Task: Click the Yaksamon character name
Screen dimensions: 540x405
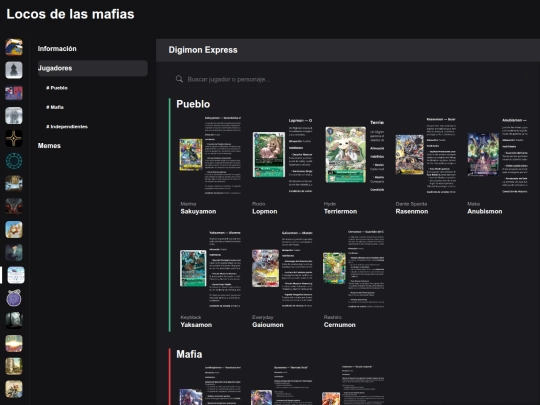Action: coord(196,325)
